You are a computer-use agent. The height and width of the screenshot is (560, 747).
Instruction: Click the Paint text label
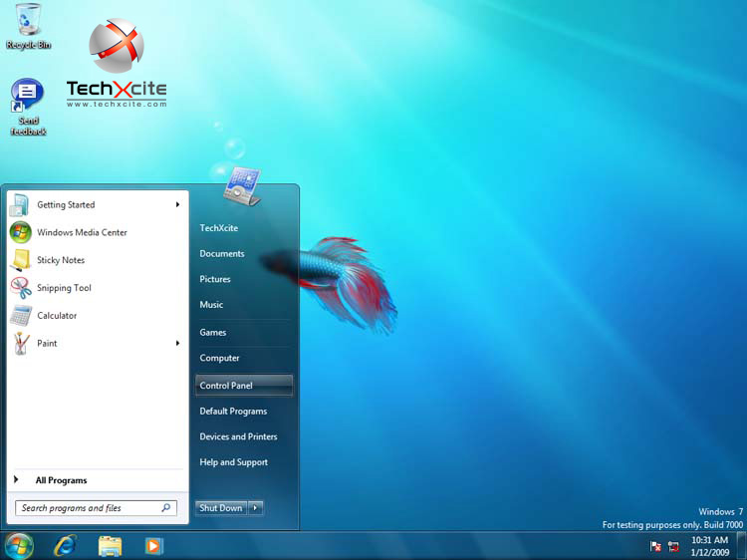47,343
